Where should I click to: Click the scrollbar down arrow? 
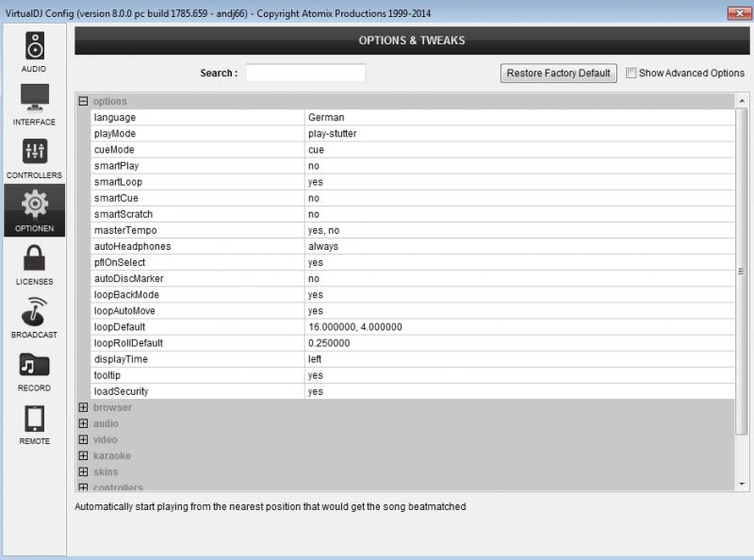pyautogui.click(x=742, y=484)
